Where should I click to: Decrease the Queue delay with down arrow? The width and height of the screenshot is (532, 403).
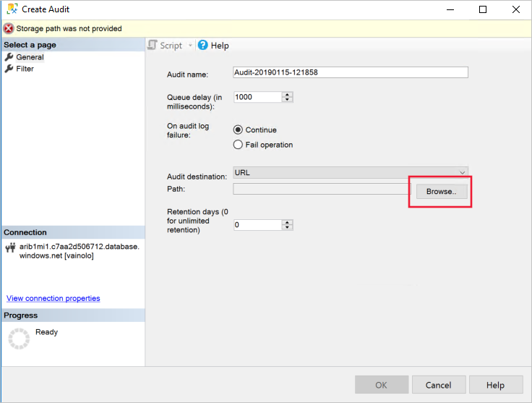(288, 100)
